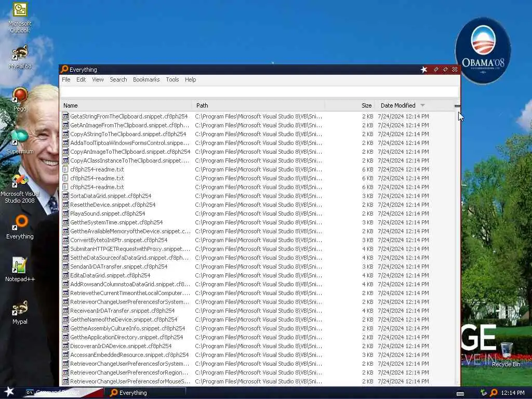
Task: Select RetrieveorChangeUserPreferencesforMouseS row
Action: tap(257, 381)
